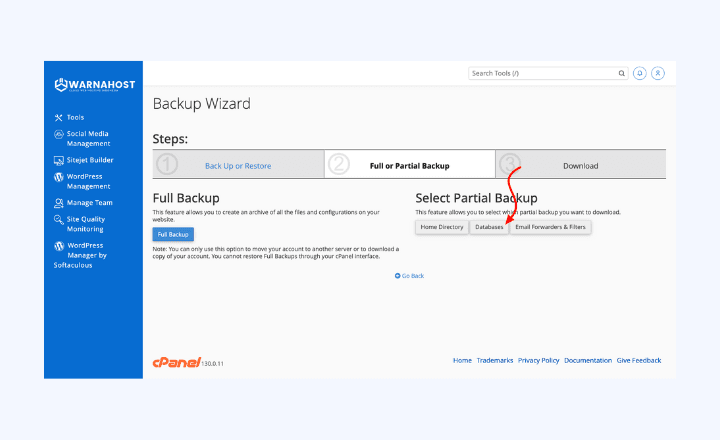Screen dimensions: 720x440
Task: Click the WarnaHost logo
Action: 95,84
